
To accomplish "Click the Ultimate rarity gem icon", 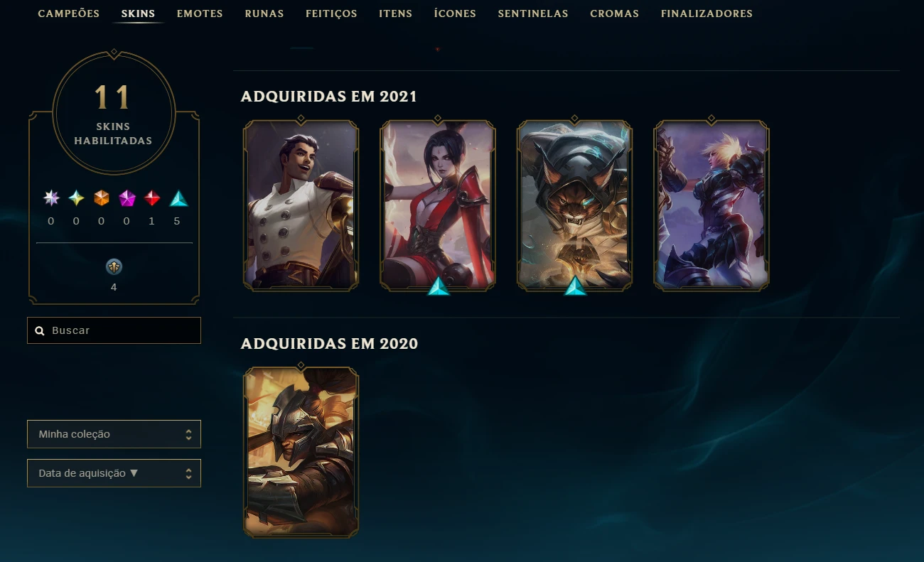I will [x=51, y=198].
